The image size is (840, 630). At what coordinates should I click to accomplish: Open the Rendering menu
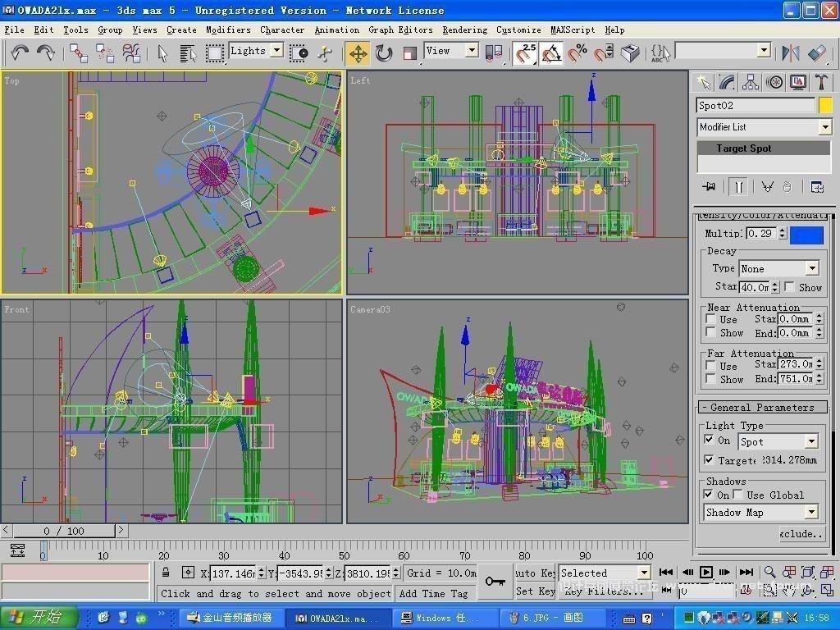tap(465, 30)
